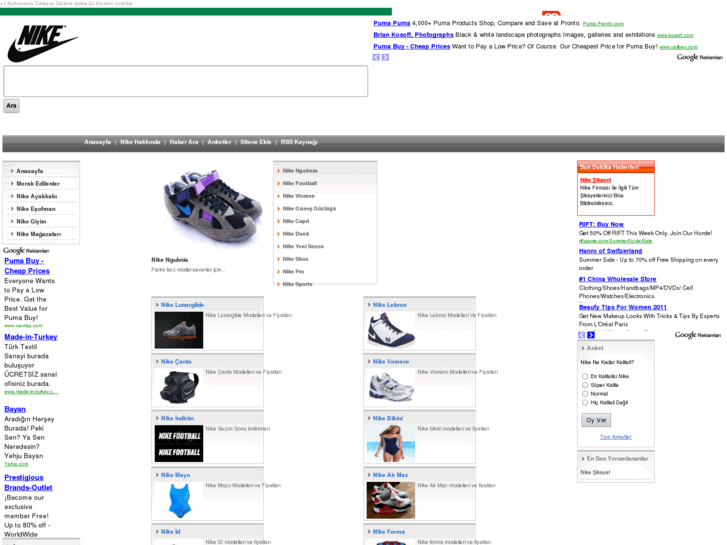The image size is (727, 545).
Task: Select the 'Normal' poll option
Action: coord(585,394)
